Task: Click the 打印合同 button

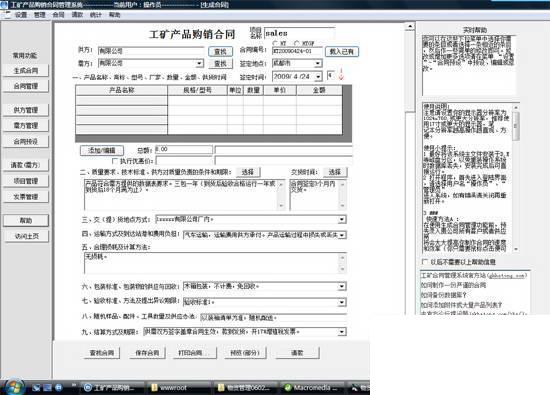Action: [195, 353]
